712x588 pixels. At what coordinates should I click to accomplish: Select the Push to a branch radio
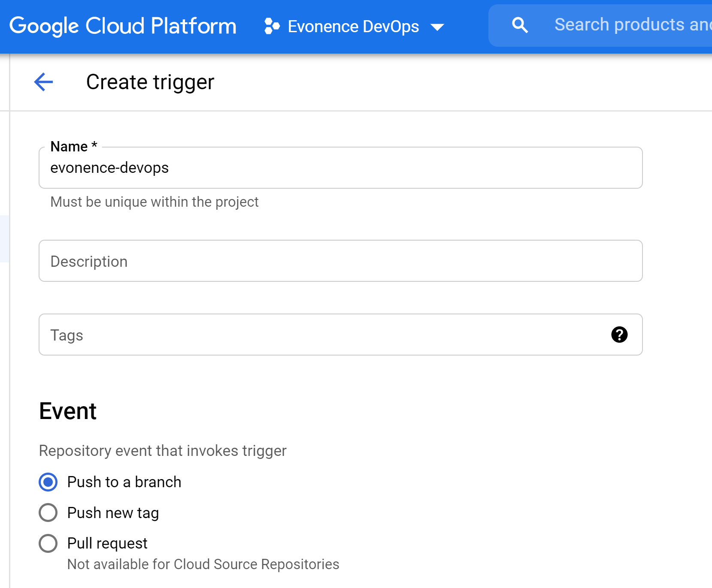coord(48,482)
